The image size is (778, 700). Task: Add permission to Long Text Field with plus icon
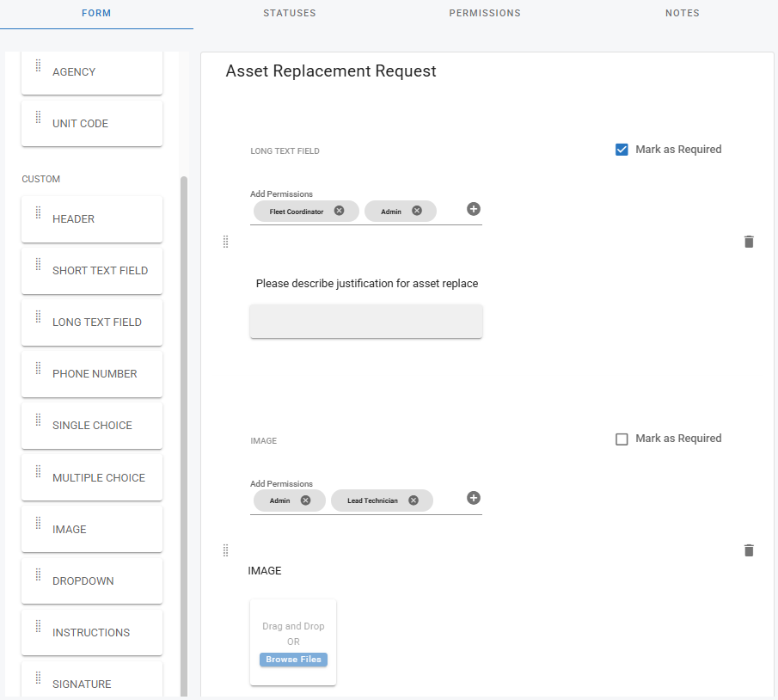[x=474, y=209]
